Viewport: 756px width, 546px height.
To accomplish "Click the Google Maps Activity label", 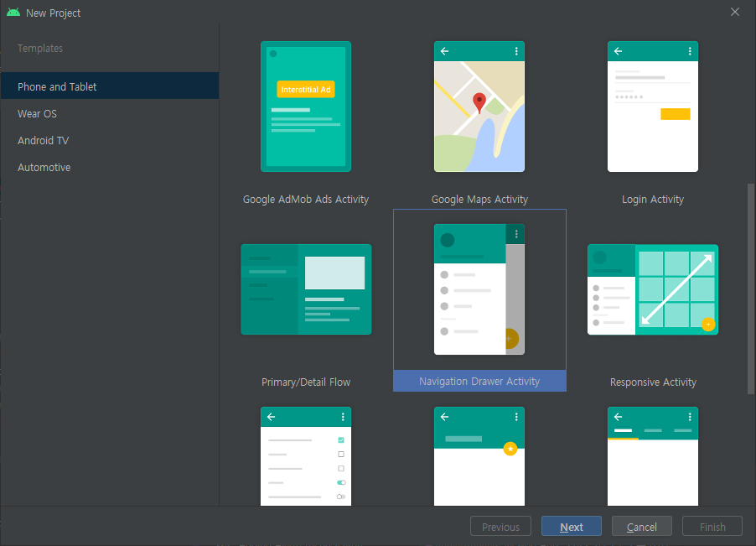I will [479, 200].
